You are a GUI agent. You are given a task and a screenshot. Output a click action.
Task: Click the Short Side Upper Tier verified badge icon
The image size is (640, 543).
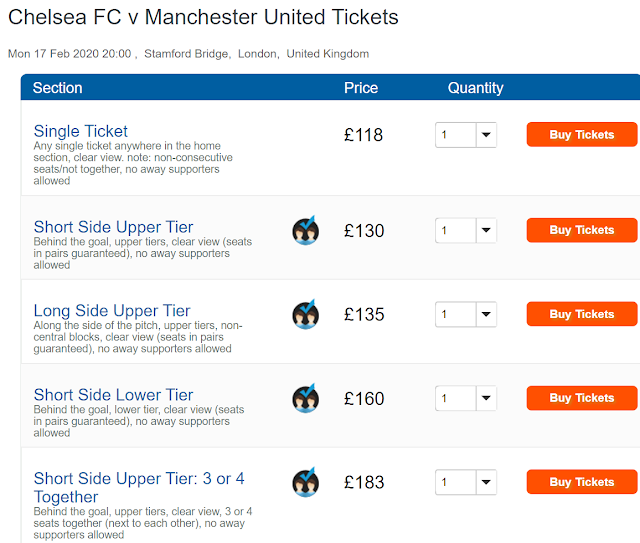pos(305,231)
